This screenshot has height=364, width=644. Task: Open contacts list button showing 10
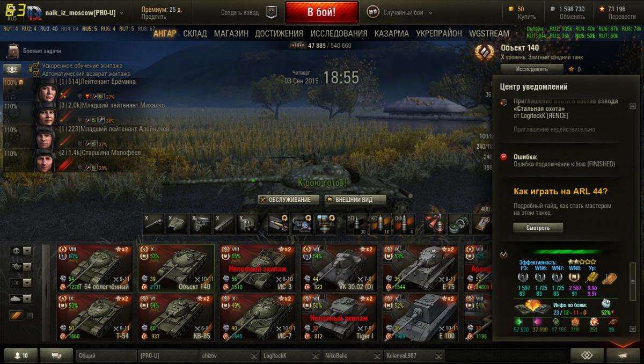(19, 355)
